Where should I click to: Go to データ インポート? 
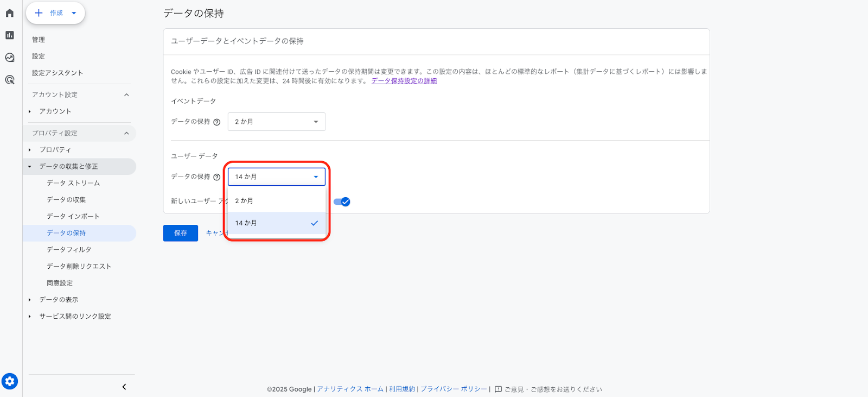point(73,216)
